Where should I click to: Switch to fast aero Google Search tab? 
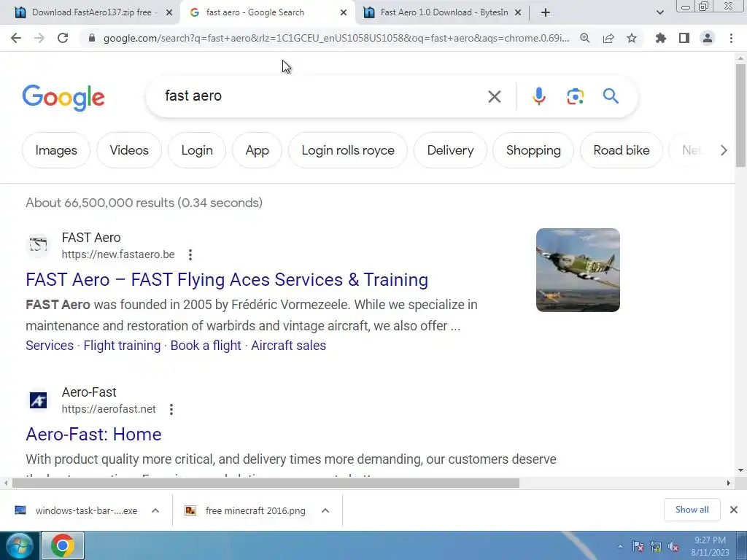pyautogui.click(x=255, y=12)
